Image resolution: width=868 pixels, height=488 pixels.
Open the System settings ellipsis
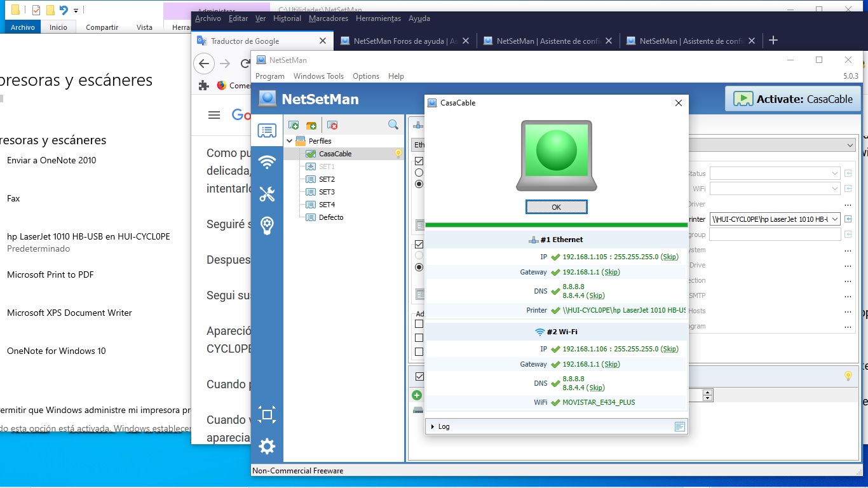(848, 250)
